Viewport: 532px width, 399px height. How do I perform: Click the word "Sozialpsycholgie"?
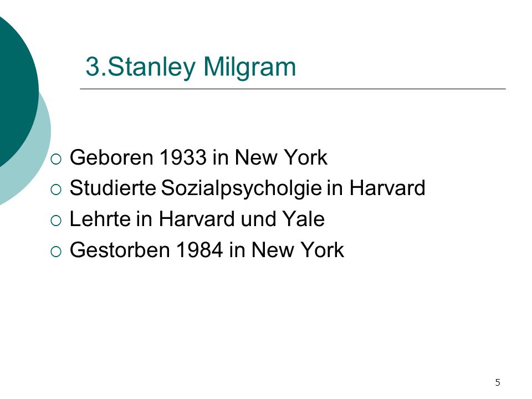[x=241, y=188]
